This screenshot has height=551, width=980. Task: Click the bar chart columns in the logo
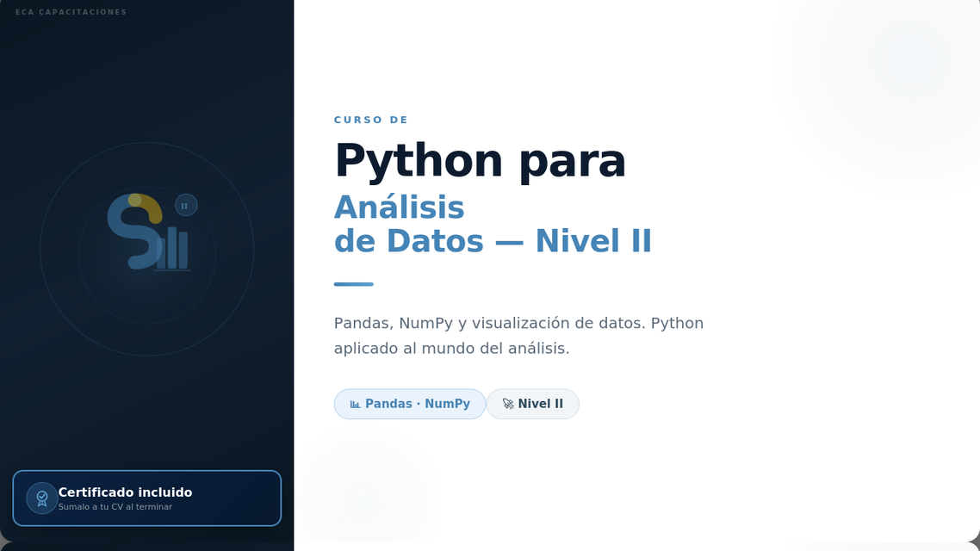pyautogui.click(x=172, y=250)
